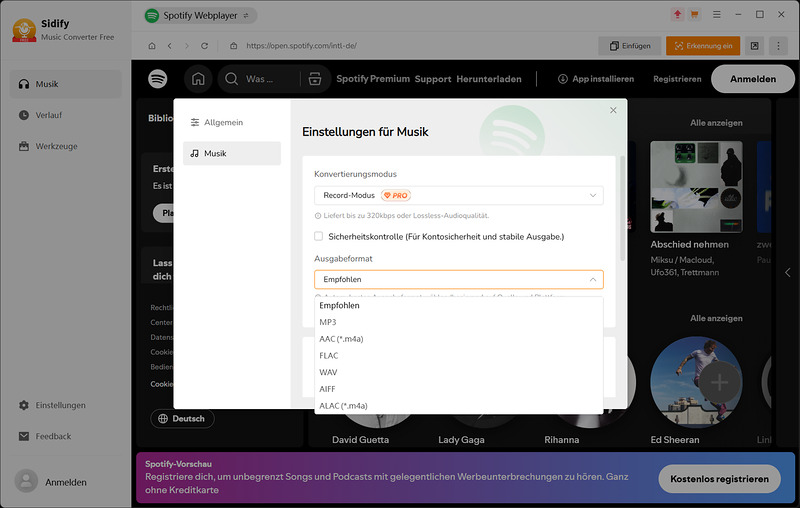Click Registrieren in Spotify header
This screenshot has height=508, width=800.
point(677,79)
